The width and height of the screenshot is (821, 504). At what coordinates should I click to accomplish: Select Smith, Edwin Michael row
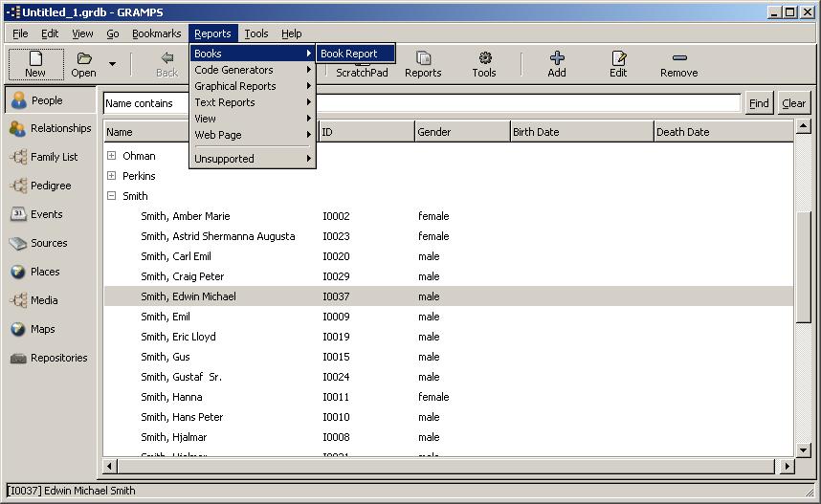449,296
